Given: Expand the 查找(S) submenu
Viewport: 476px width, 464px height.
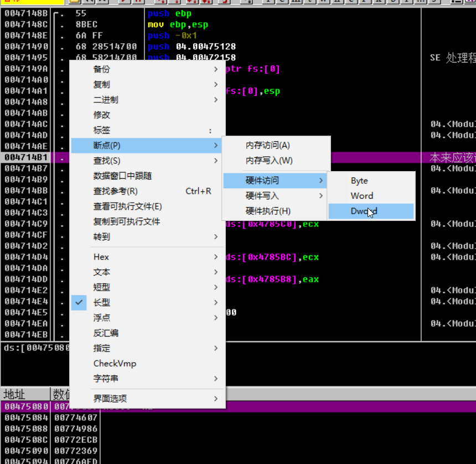Looking at the screenshot, I should coord(148,161).
